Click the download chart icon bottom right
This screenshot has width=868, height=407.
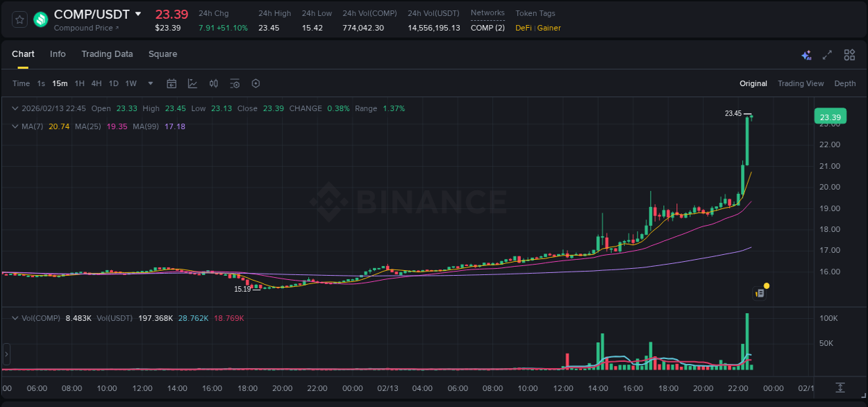pos(840,388)
